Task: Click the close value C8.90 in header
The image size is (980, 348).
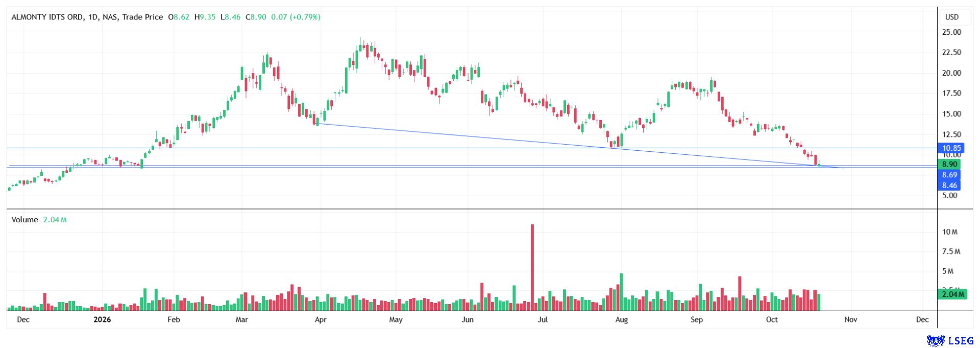Action: click(256, 17)
